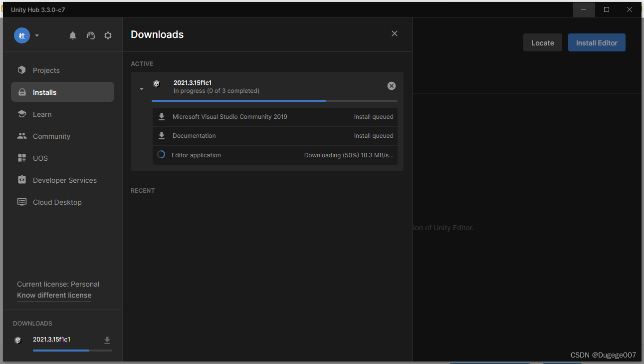Close the Downloads panel
The width and height of the screenshot is (644, 364).
tap(395, 33)
